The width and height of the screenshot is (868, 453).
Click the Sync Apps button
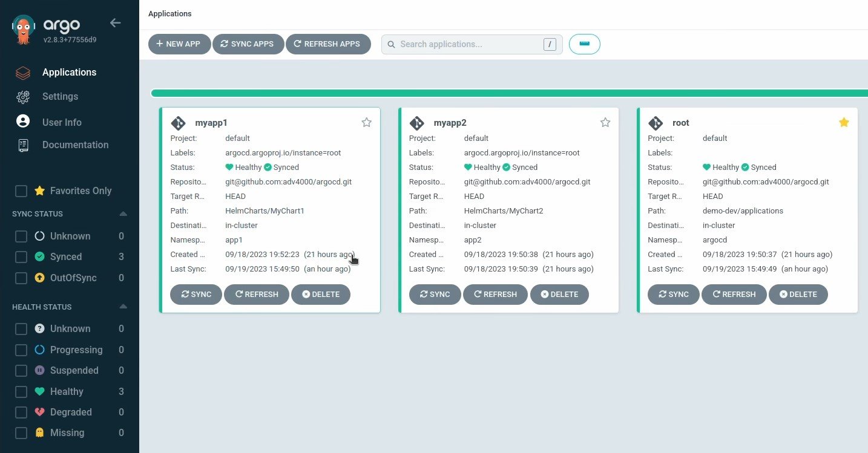(x=248, y=44)
